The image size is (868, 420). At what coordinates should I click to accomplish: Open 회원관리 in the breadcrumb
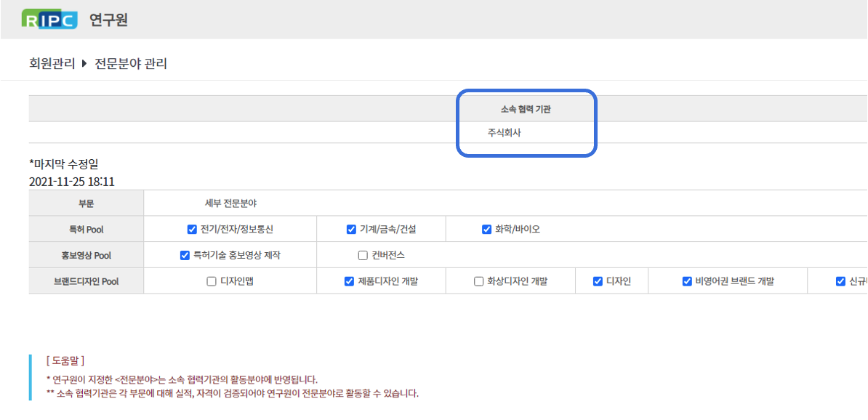pos(52,64)
